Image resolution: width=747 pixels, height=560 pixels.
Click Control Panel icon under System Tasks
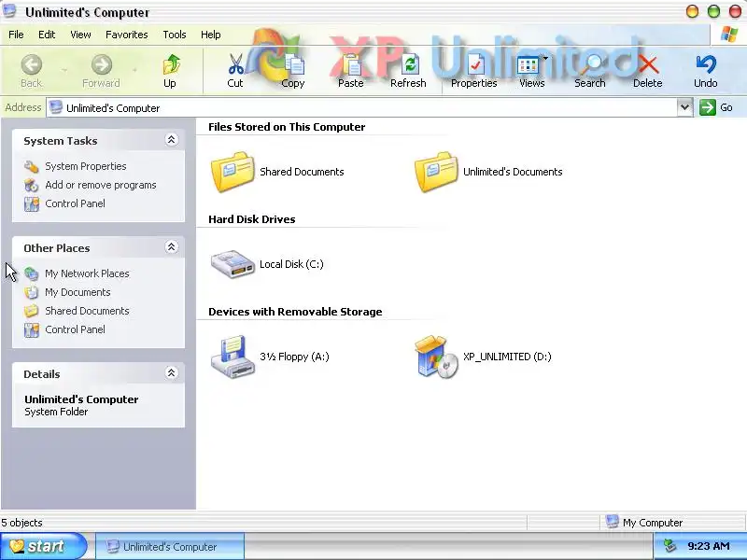click(32, 203)
